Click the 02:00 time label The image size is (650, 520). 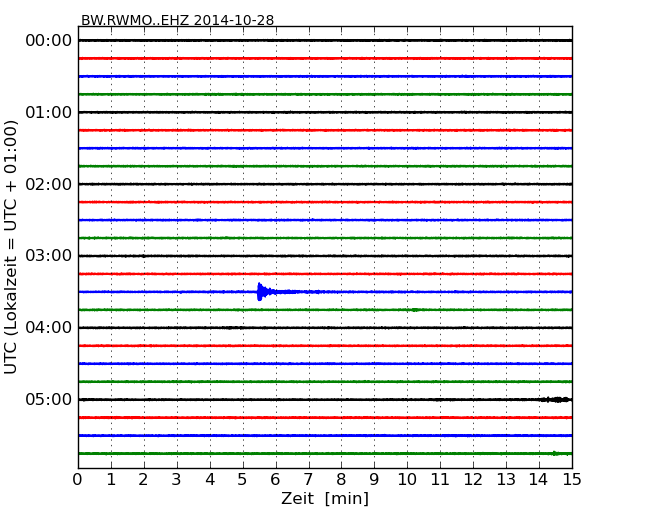pyautogui.click(x=49, y=184)
